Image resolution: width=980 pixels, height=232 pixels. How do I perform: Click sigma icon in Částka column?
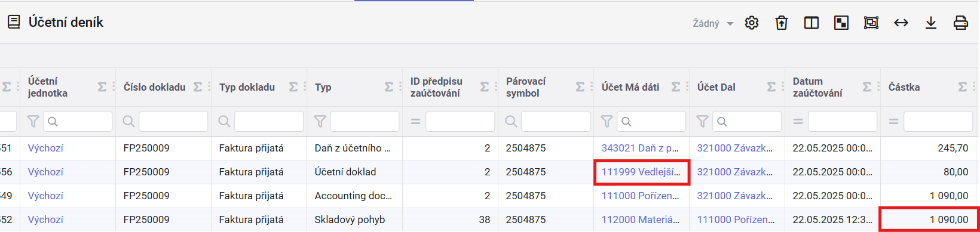click(x=963, y=87)
